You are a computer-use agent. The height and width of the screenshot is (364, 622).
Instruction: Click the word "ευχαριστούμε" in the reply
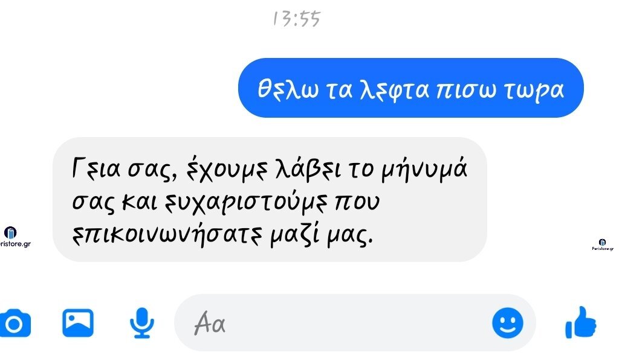[247, 203]
